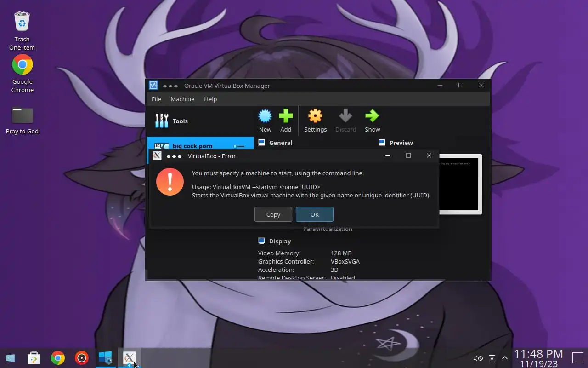Click the show desktop taskbar button
Viewport: 588px width, 368px height.
[x=577, y=358]
